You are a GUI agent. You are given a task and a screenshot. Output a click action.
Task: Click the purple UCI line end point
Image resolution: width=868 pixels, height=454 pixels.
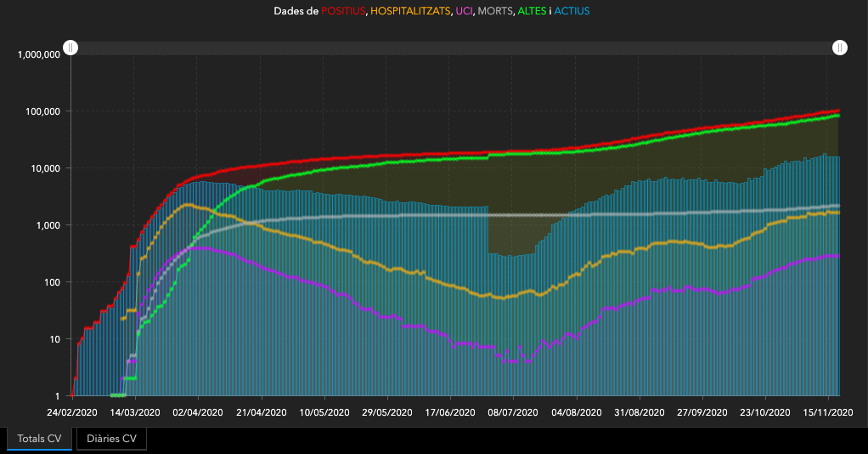838,256
